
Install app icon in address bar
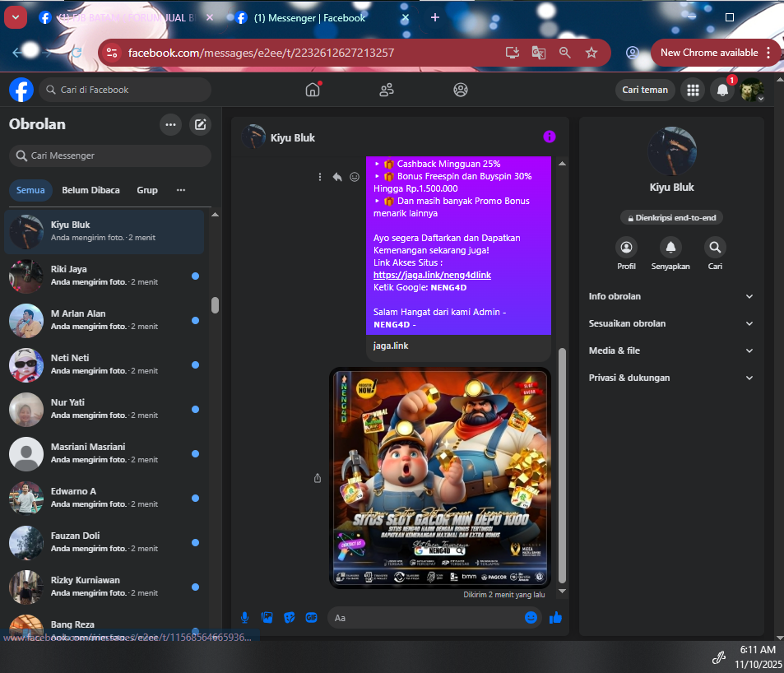(x=513, y=53)
